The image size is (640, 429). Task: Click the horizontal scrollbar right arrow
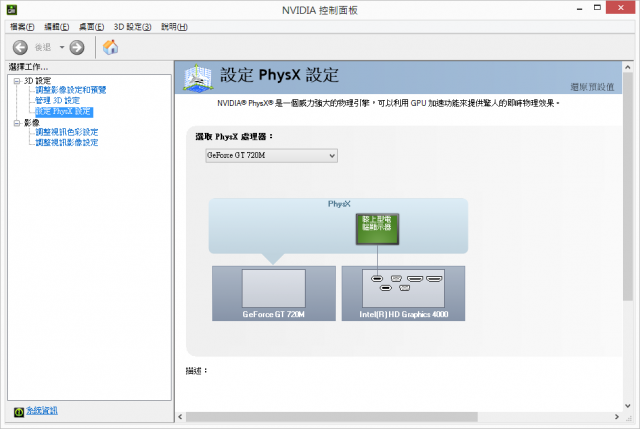pos(617,417)
